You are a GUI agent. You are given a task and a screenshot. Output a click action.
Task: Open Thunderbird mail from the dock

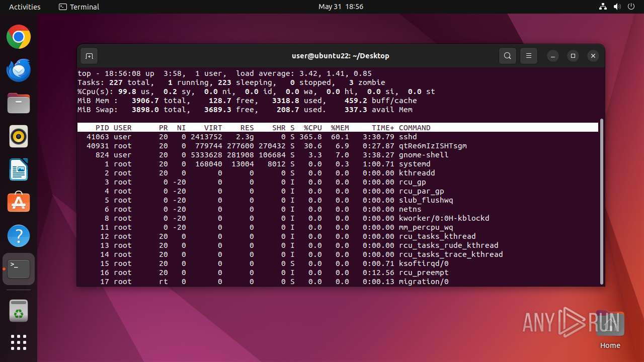[19, 70]
